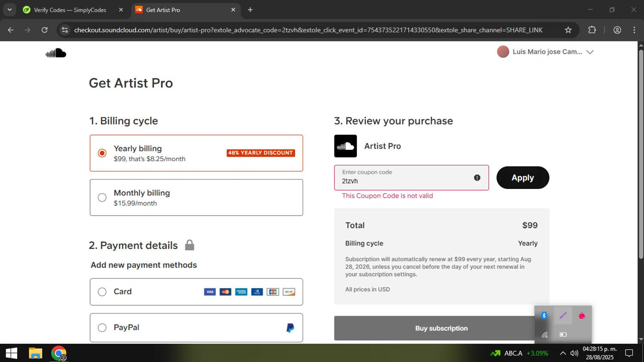Open File Explorer from the taskbar
Image resolution: width=644 pixels, height=362 pixels.
tap(35, 353)
